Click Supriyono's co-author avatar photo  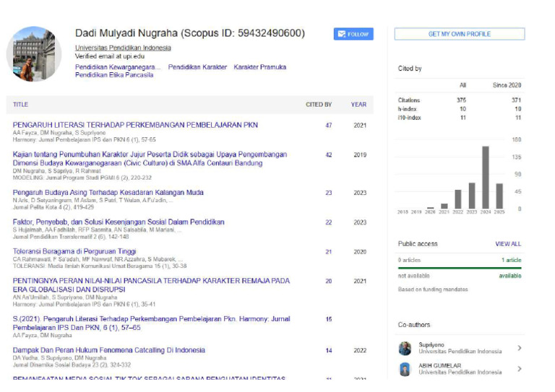(x=405, y=348)
